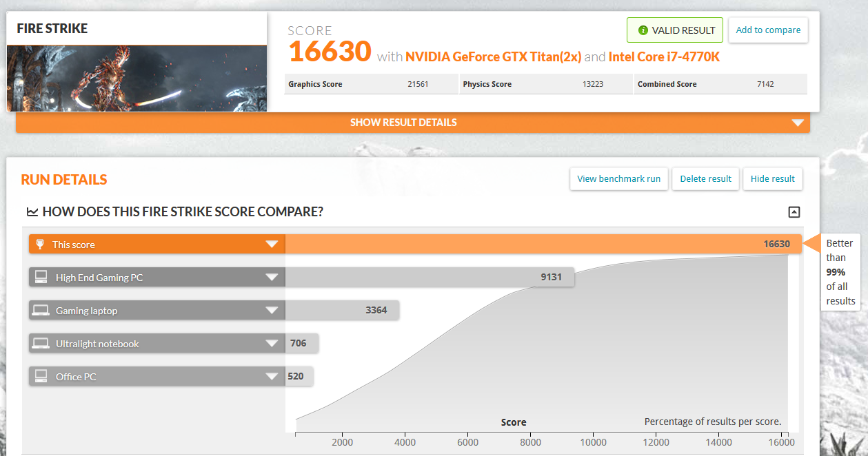Viewport: 868px width, 456px height.
Task: Expand the Show Result Details bar
Action: [x=413, y=123]
